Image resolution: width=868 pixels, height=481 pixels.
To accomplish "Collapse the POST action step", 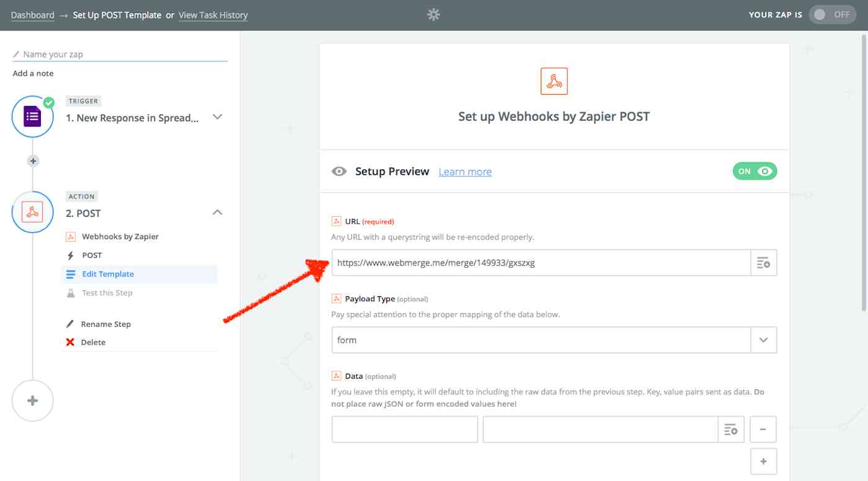I will point(217,211).
